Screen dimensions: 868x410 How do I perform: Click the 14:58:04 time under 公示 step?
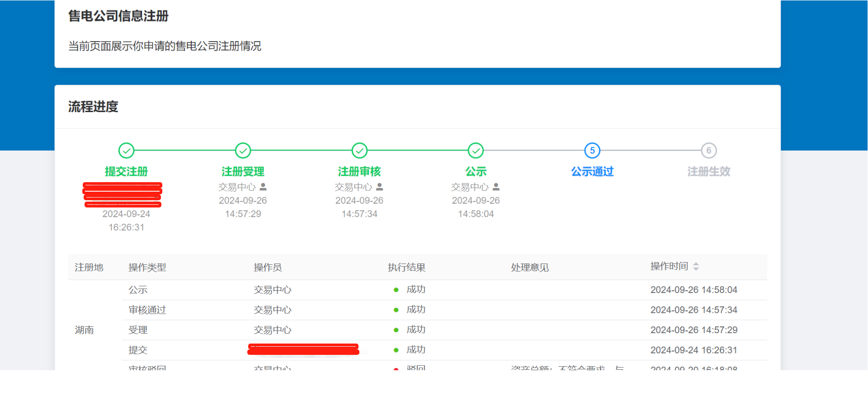476,214
